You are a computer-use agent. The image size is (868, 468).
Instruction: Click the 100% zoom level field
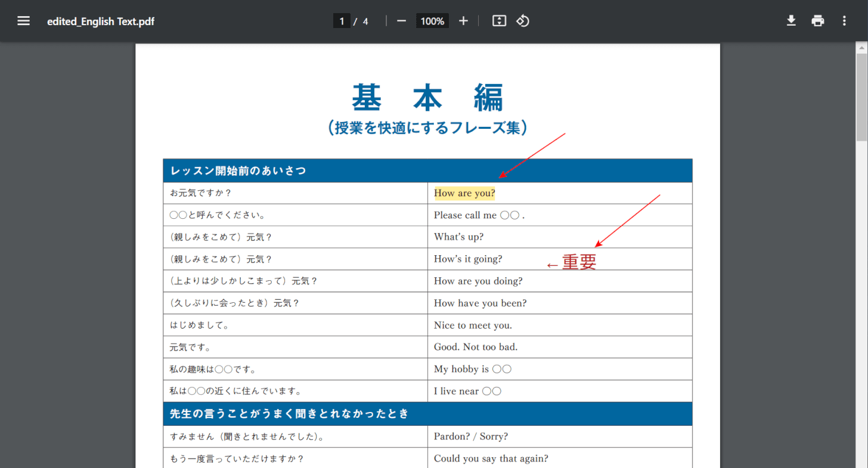pos(432,21)
